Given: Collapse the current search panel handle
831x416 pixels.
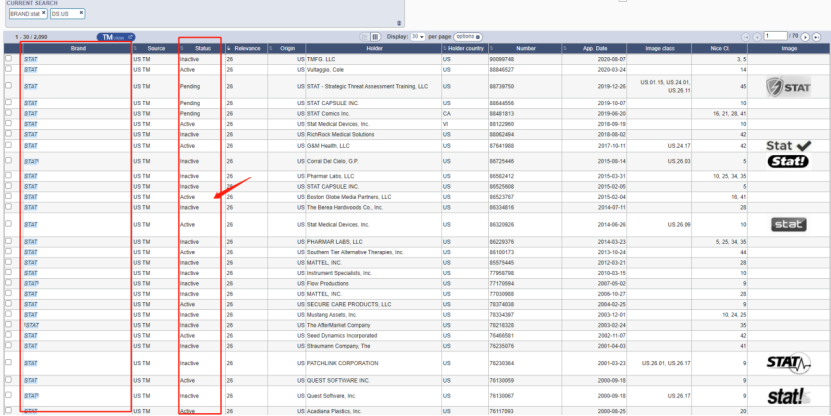Looking at the screenshot, I should tap(399, 23).
